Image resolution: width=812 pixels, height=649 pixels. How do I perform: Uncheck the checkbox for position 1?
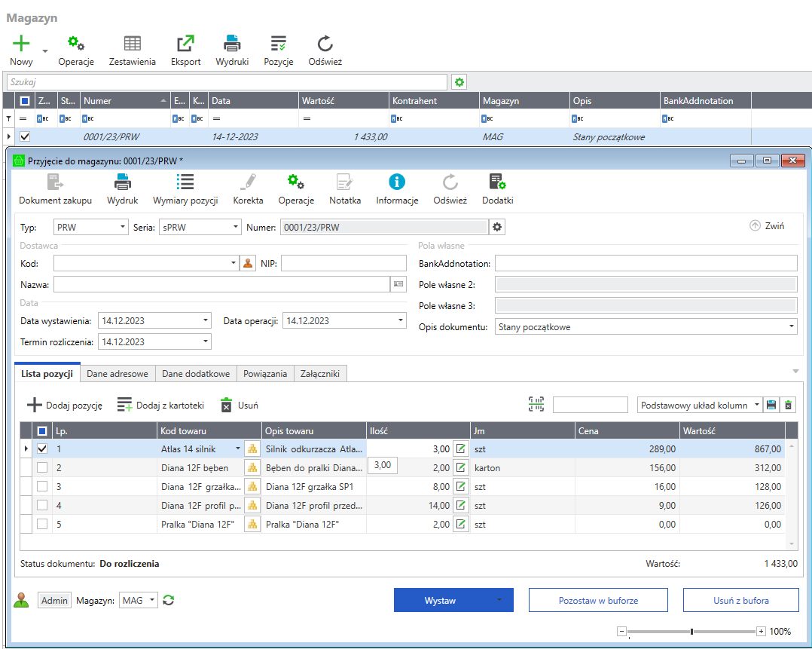tap(42, 448)
